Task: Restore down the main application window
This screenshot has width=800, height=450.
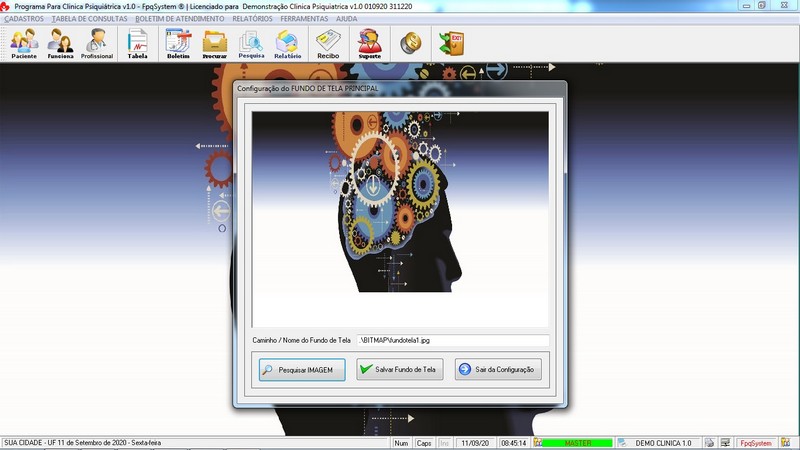Action: pos(762,6)
